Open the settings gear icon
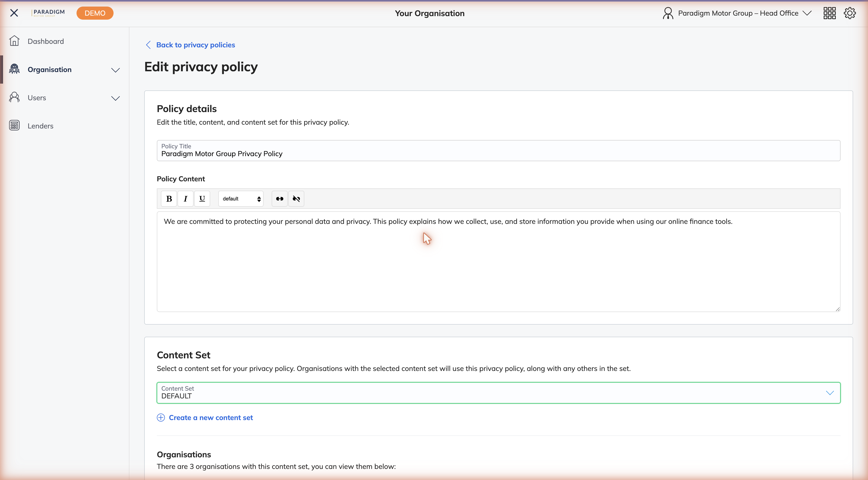The height and width of the screenshot is (480, 868). click(850, 13)
